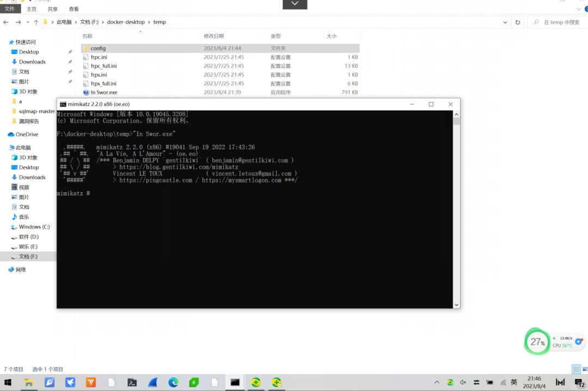This screenshot has height=391, width=588.
Task: Expand the ribbon with the chevron
Action: click(x=579, y=9)
